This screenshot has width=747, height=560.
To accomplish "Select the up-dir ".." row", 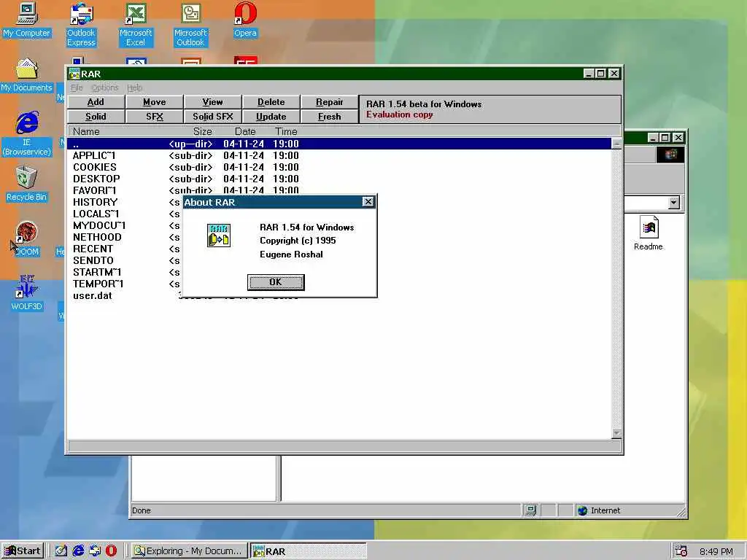I will tap(339, 144).
